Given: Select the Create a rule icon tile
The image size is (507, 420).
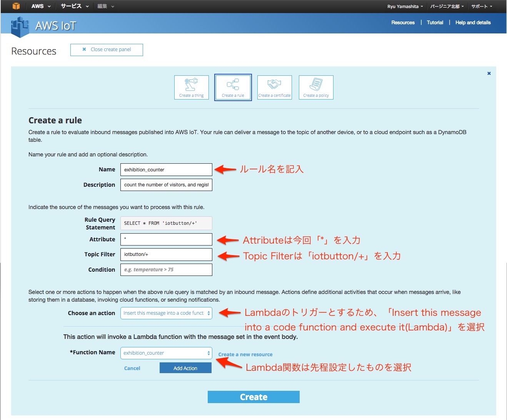Looking at the screenshot, I should point(233,88).
